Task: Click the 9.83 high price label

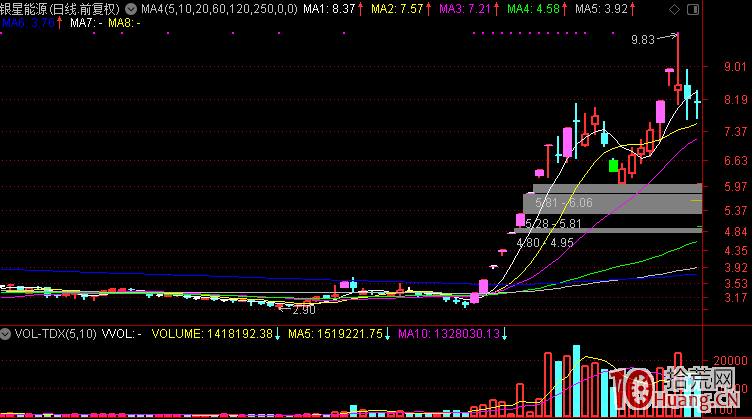Action: [x=643, y=40]
